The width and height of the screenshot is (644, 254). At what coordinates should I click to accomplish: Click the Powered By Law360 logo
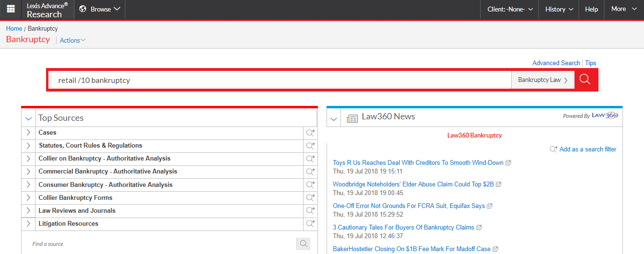pos(605,115)
